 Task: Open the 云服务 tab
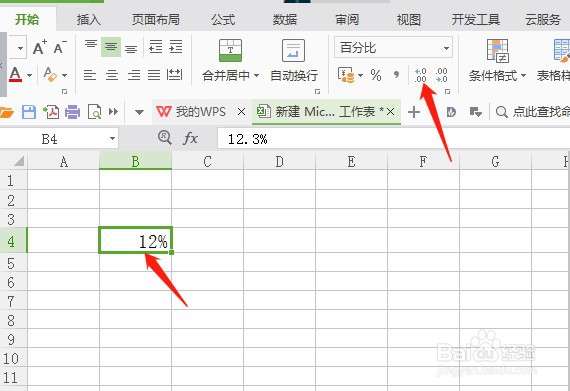(543, 20)
